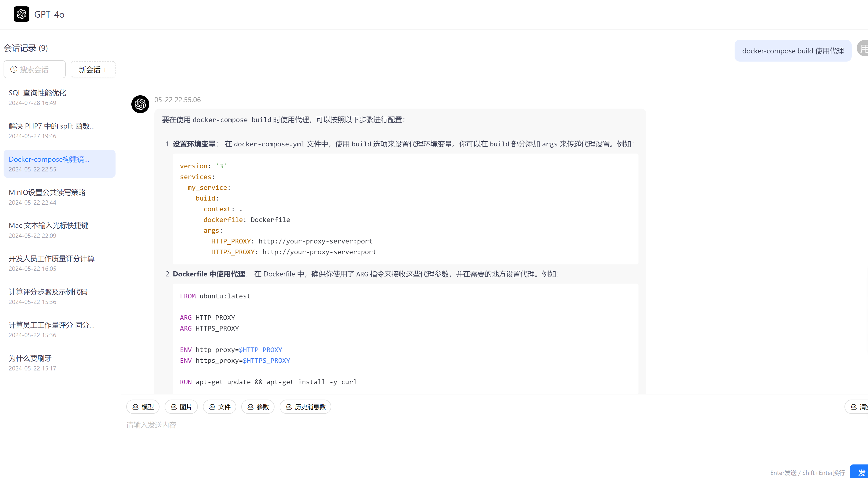Focus the 搜索会话 search field
The height and width of the screenshot is (478, 868).
[x=35, y=69]
